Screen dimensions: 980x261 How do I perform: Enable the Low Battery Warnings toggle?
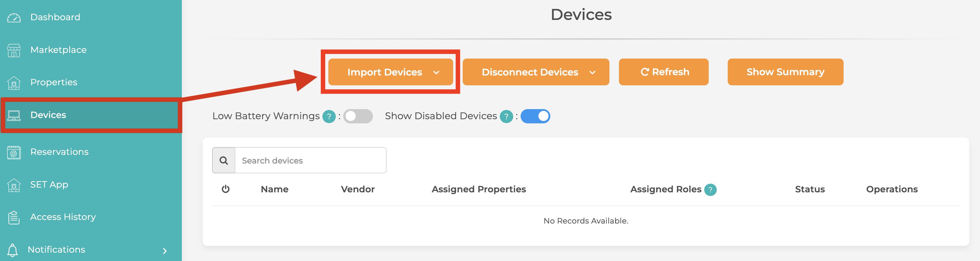pyautogui.click(x=357, y=117)
